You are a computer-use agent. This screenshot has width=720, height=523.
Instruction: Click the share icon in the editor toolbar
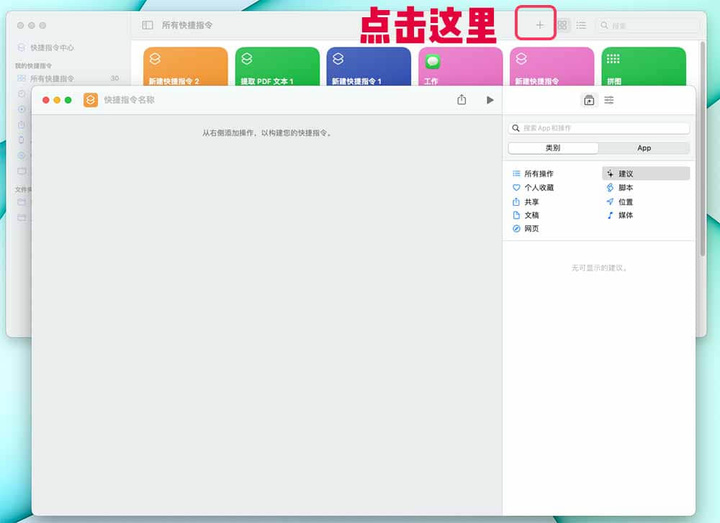click(461, 100)
